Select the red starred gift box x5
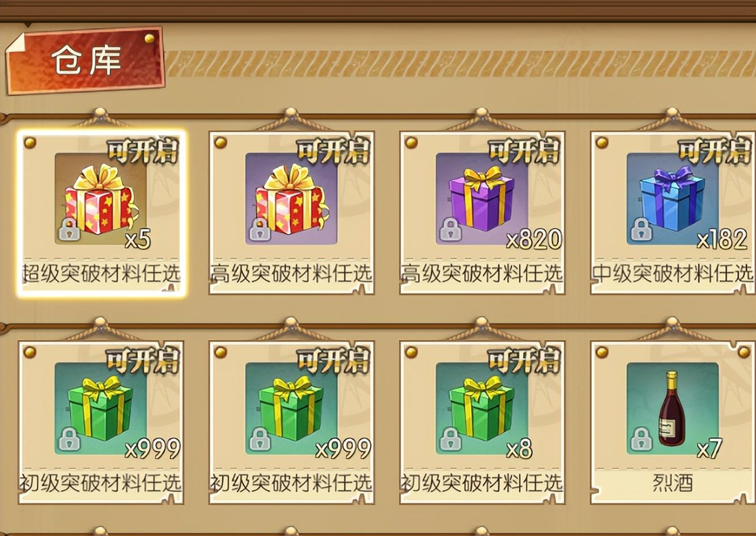The height and width of the screenshot is (536, 756). coord(100,199)
